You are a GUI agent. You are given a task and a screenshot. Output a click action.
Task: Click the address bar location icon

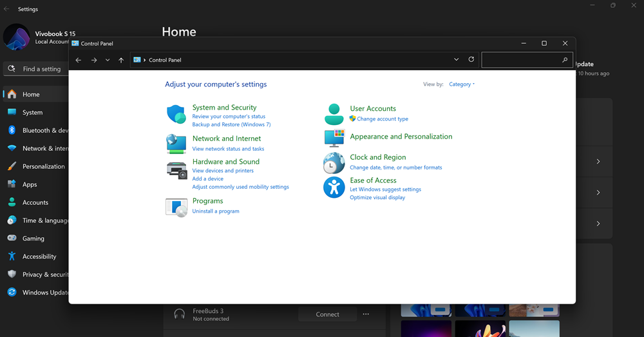137,60
